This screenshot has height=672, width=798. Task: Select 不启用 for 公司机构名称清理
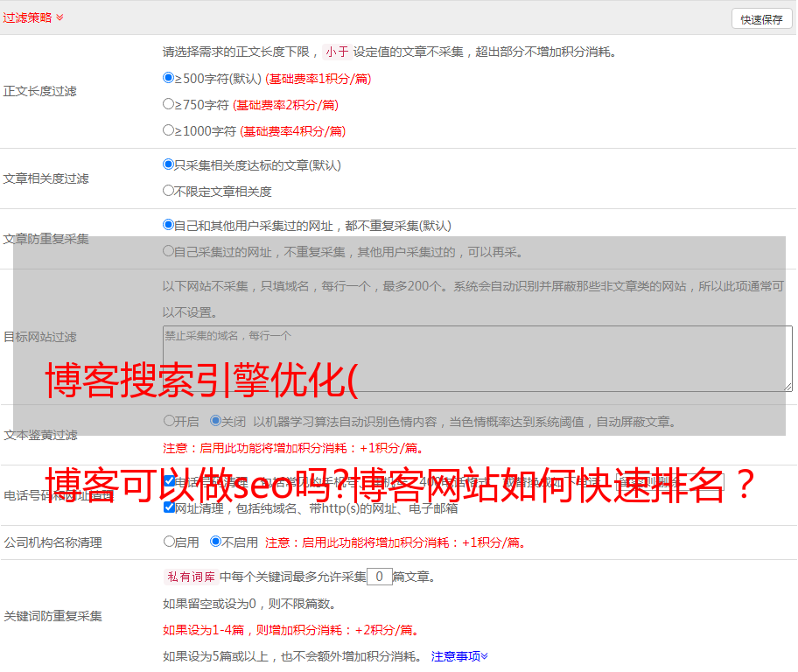pos(215,542)
